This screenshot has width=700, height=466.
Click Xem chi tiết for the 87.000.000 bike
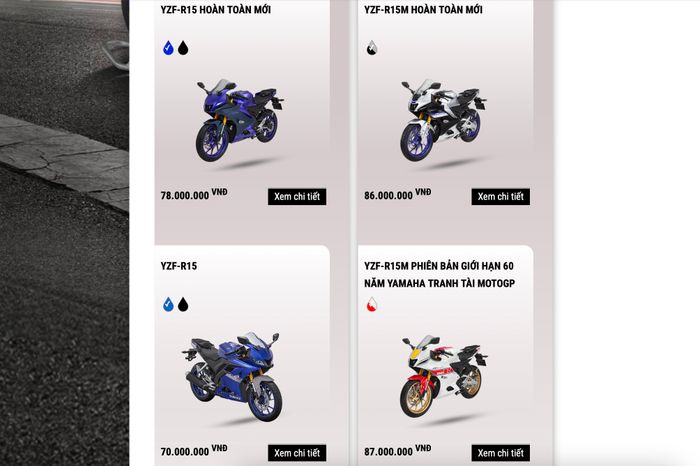[x=500, y=453]
